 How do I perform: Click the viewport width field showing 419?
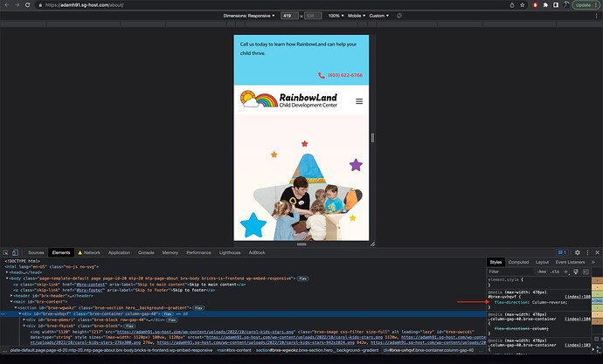pyautogui.click(x=289, y=16)
